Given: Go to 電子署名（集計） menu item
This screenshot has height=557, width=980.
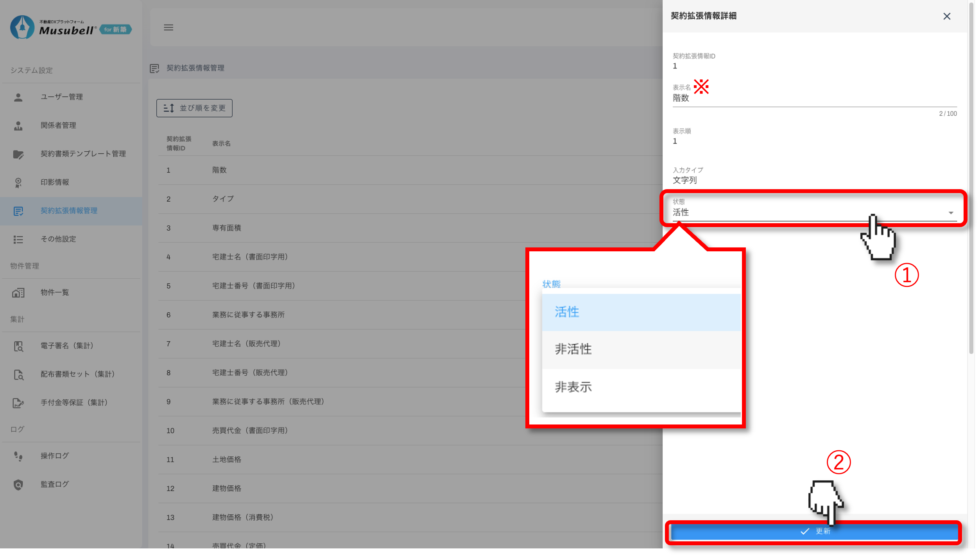Looking at the screenshot, I should [67, 346].
